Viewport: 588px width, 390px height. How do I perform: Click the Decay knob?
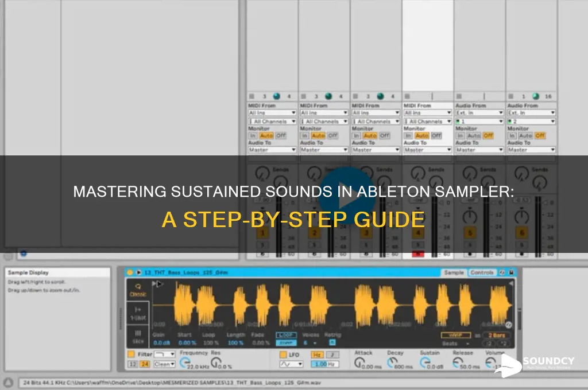(x=392, y=362)
